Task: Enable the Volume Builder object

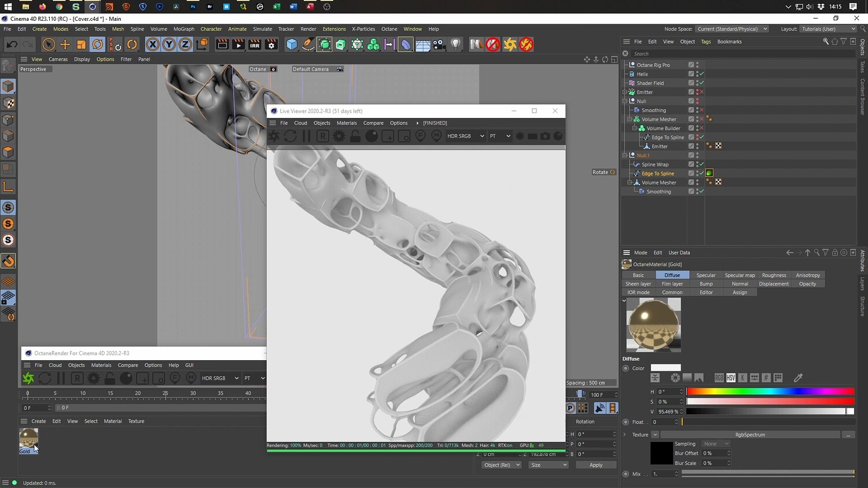Action: (x=701, y=128)
